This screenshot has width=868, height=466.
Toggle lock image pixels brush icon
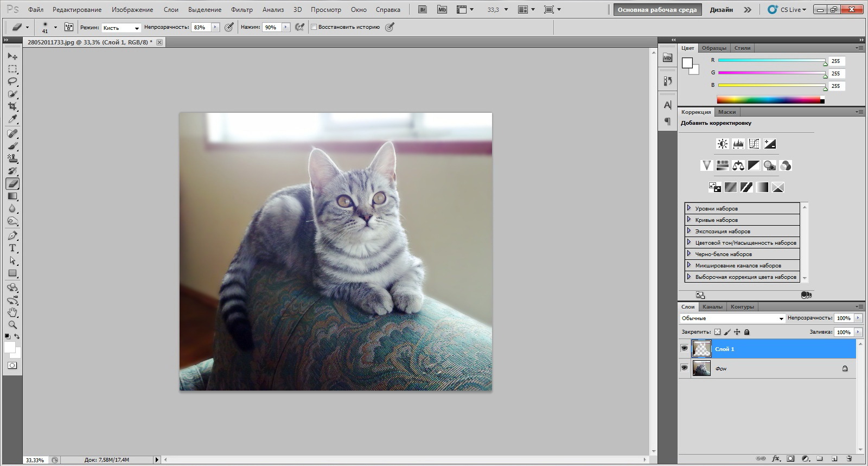[727, 332]
